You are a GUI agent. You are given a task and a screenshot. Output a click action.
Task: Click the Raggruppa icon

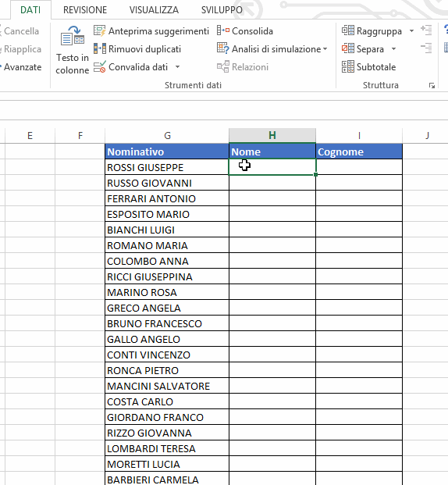[348, 31]
